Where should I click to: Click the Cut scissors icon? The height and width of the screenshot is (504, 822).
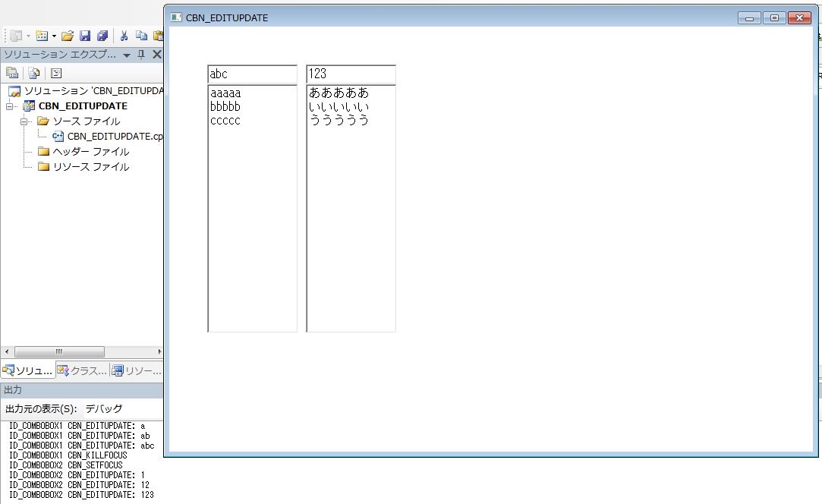pos(124,36)
